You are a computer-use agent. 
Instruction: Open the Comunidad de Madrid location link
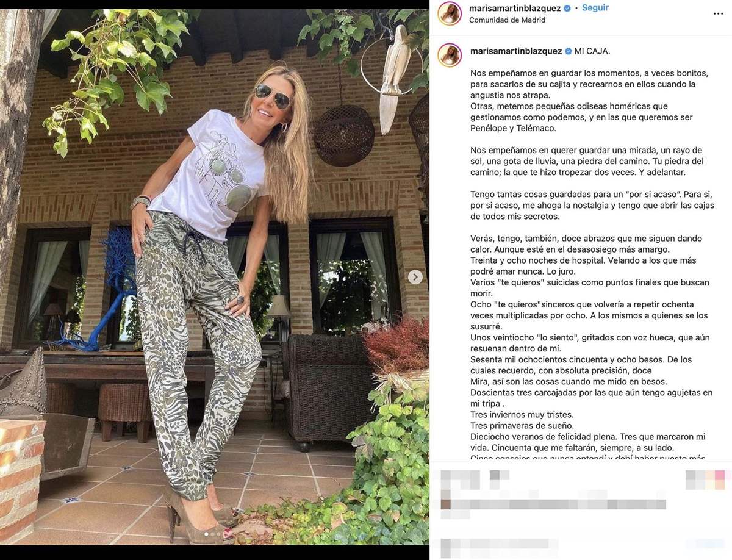[507, 20]
